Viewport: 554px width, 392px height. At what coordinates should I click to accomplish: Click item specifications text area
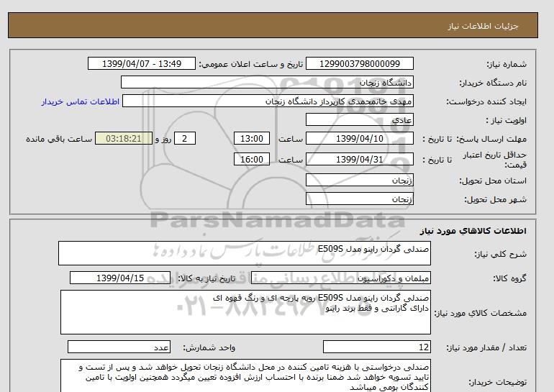pyautogui.click(x=245, y=313)
